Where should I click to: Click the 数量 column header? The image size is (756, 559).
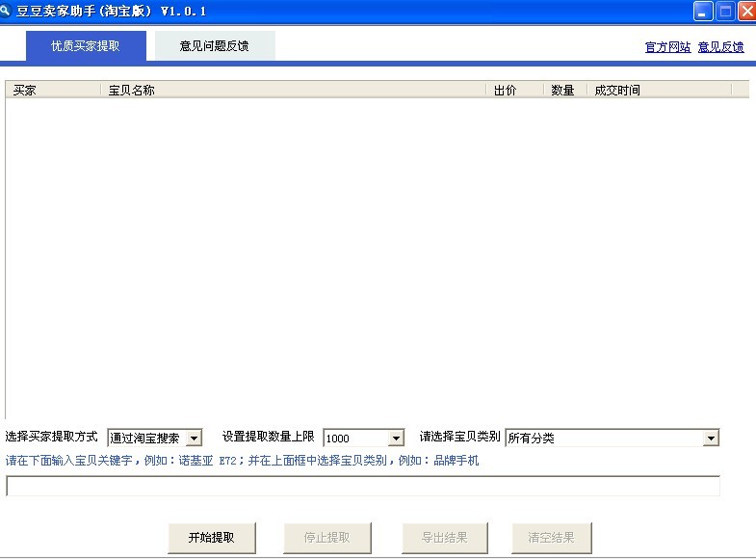pyautogui.click(x=565, y=91)
